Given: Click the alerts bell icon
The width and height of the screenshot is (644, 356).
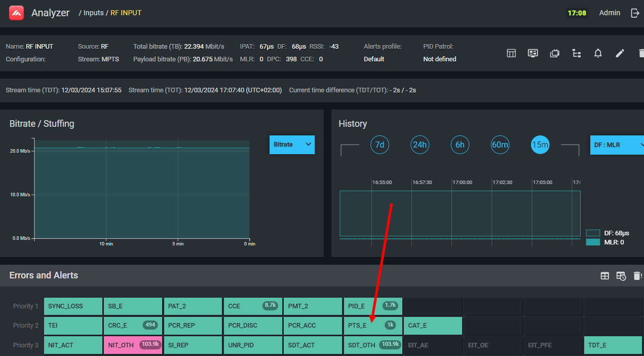Looking at the screenshot, I should [x=598, y=53].
